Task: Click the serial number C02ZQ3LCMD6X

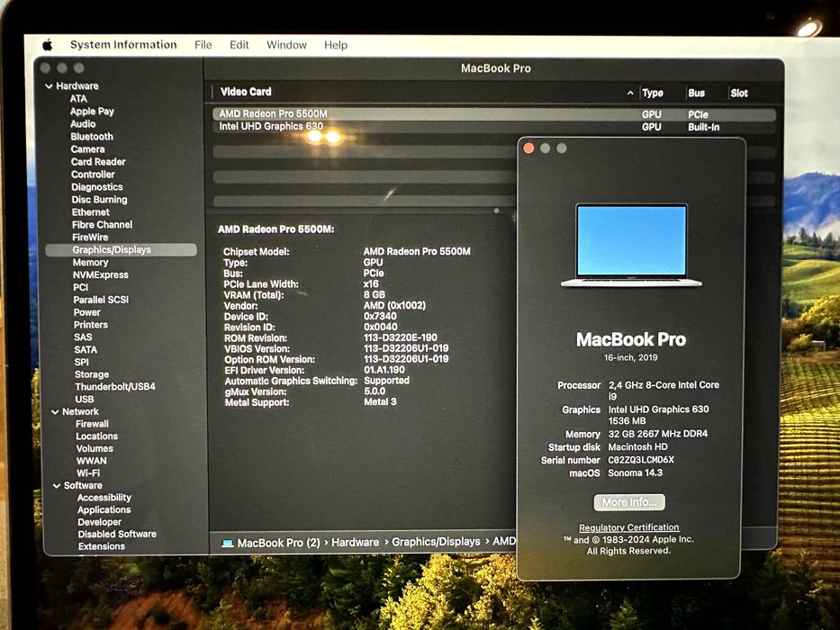Action: click(641, 460)
